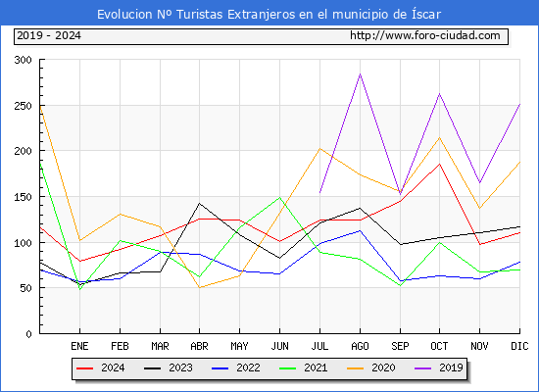Click the purple 2019 legend swatch
The image size is (539, 392).
422,368
